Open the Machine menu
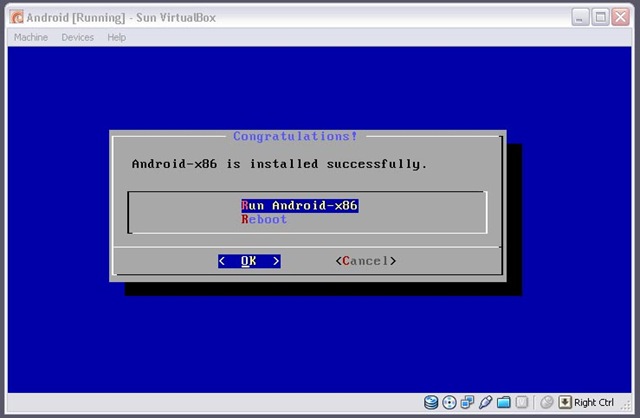Viewport: 640px width, 418px height. (31, 37)
